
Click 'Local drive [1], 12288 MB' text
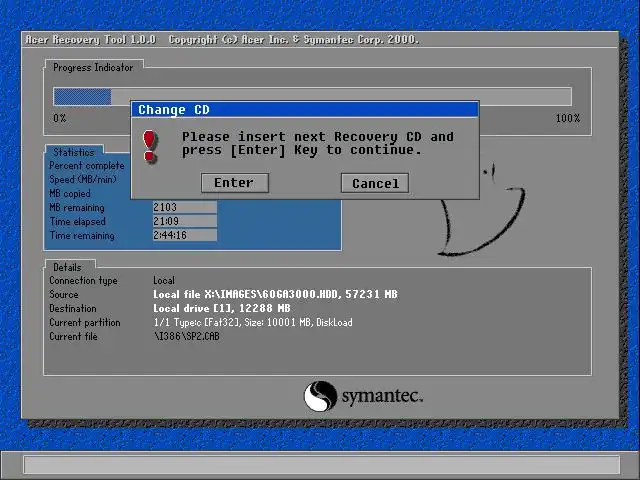[222, 308]
